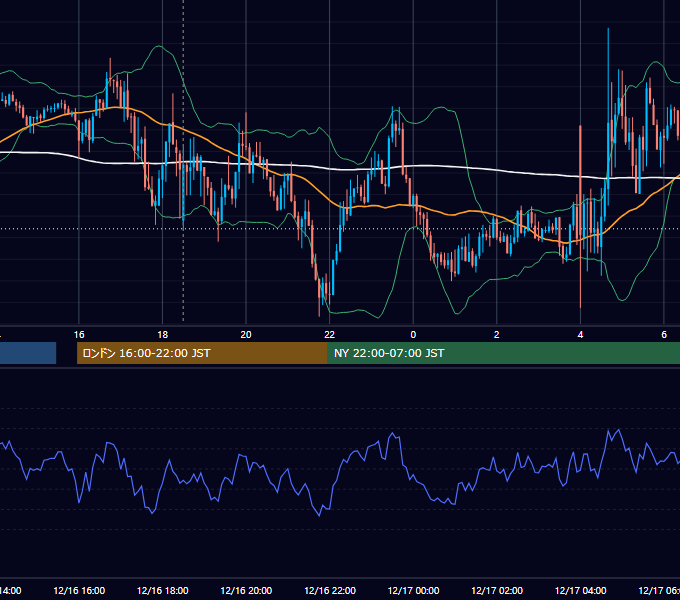
Task: Click the 12/17 04:00 date label
Action: point(581,590)
